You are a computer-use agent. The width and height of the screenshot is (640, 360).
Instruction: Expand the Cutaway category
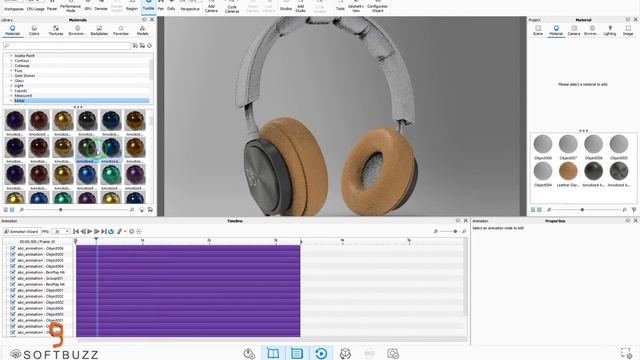(x=11, y=65)
